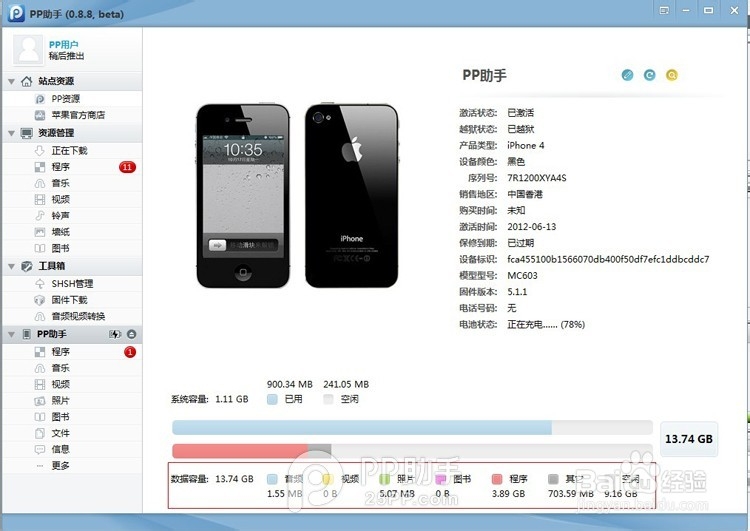Click the PP用户 avatar picture
Viewport: 750px width, 531px height.
pos(28,50)
